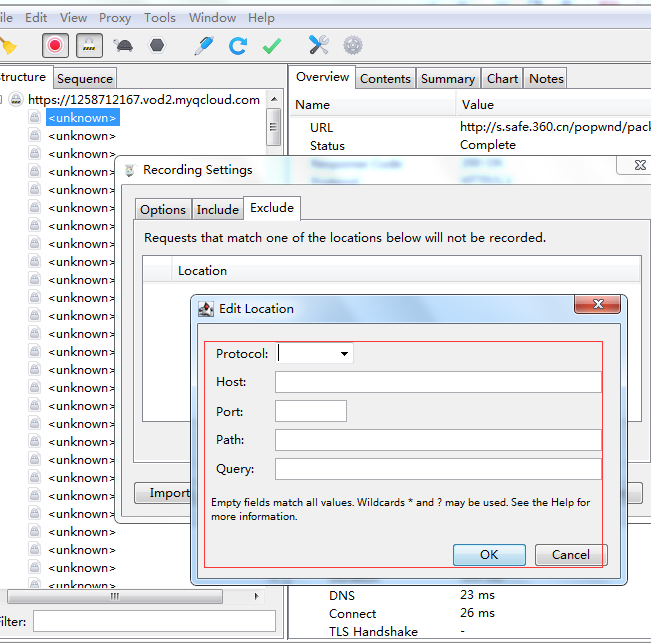Select myqcloud.com host tree node
Screen dimensions: 651x643
tap(144, 100)
